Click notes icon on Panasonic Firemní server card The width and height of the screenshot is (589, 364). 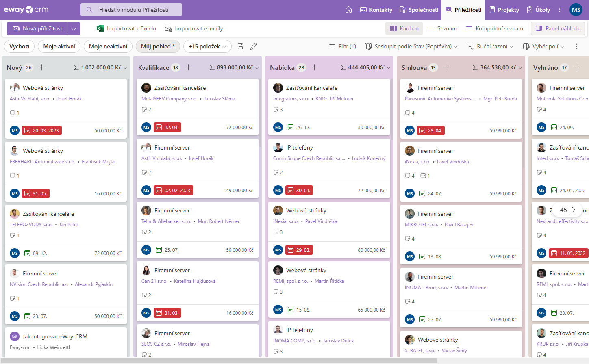pyautogui.click(x=407, y=113)
